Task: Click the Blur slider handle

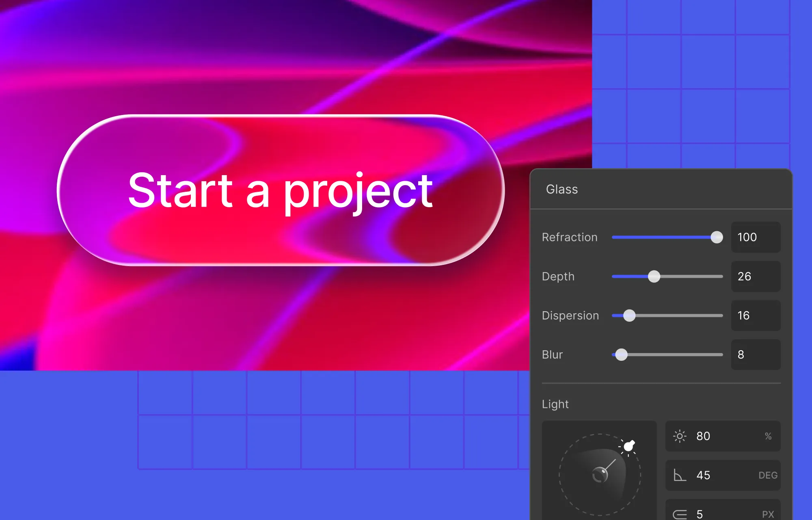Action: [621, 355]
